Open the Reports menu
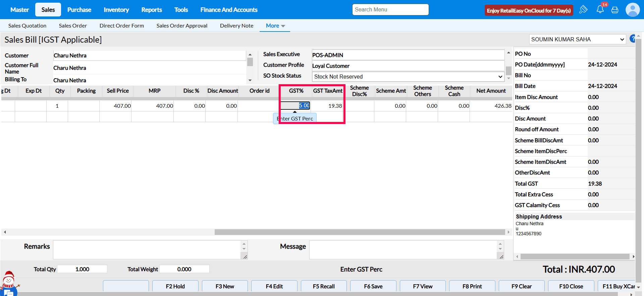Image resolution: width=644 pixels, height=296 pixels. click(x=152, y=10)
